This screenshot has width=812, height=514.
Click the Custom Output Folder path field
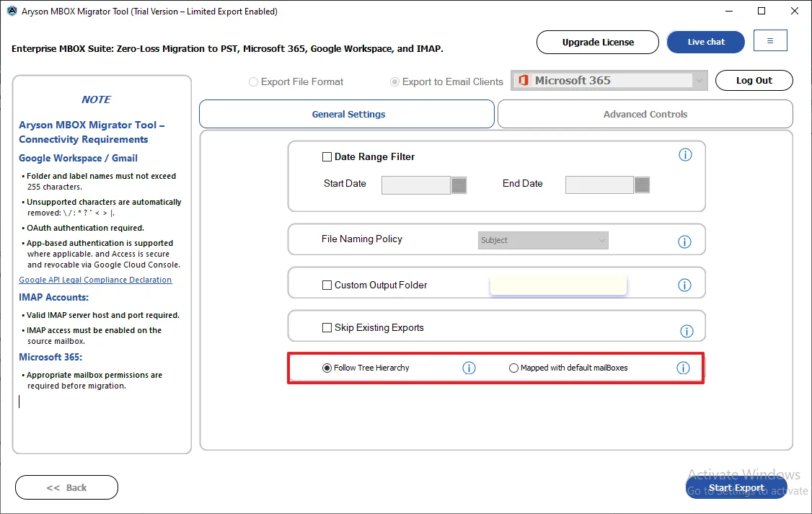[x=558, y=285]
